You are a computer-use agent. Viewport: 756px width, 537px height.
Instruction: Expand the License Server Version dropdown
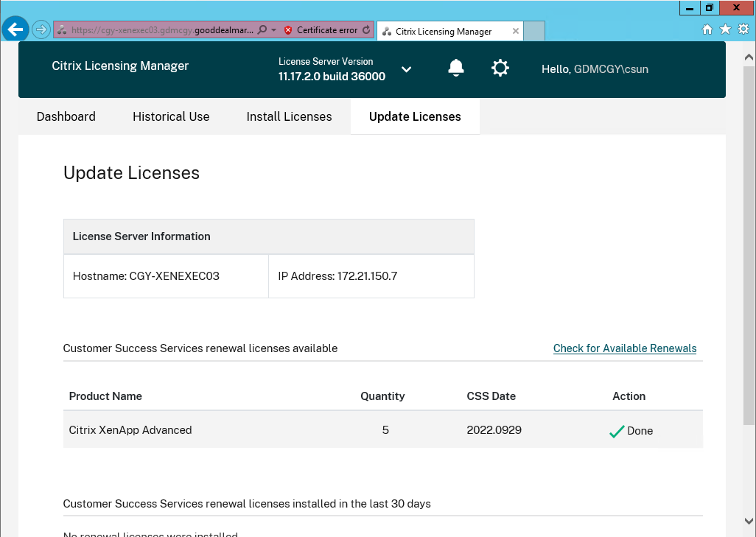(406, 69)
